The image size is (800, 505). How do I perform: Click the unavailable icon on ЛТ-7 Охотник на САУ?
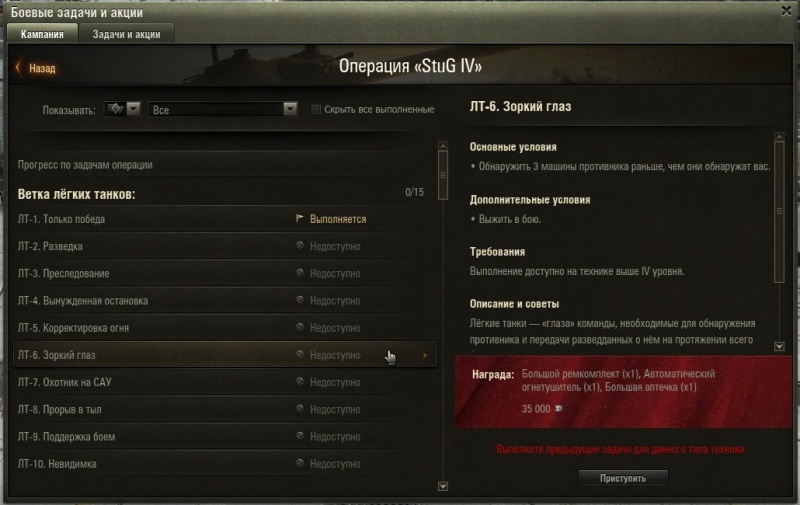[x=300, y=381]
